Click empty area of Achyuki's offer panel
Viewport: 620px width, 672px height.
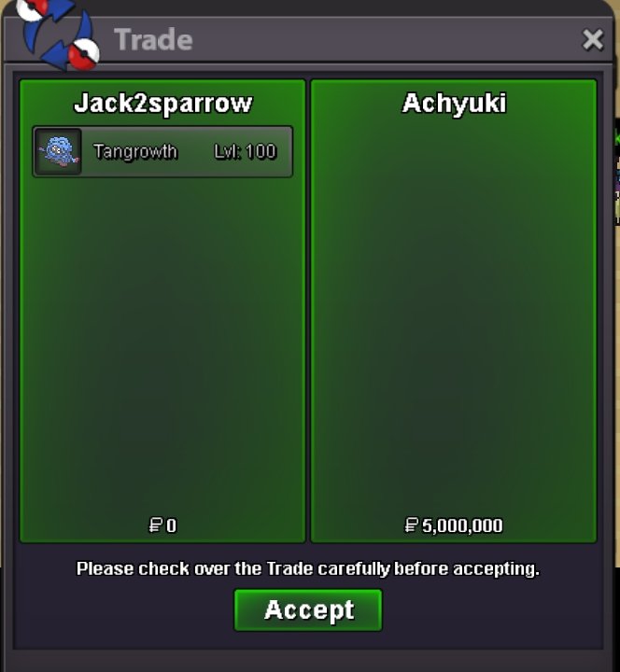click(x=454, y=317)
